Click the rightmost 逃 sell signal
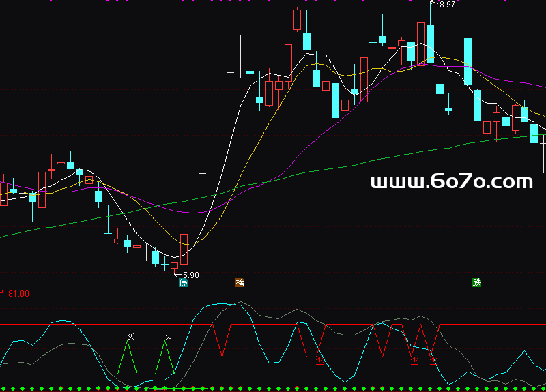This screenshot has height=392, width=546. pyautogui.click(x=433, y=361)
